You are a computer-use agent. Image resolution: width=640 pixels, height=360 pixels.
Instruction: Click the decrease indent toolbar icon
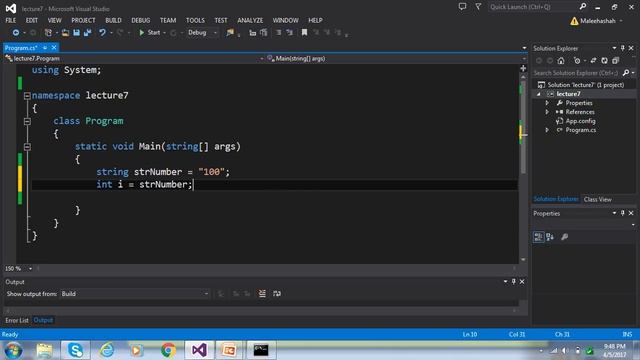pyautogui.click(x=252, y=33)
